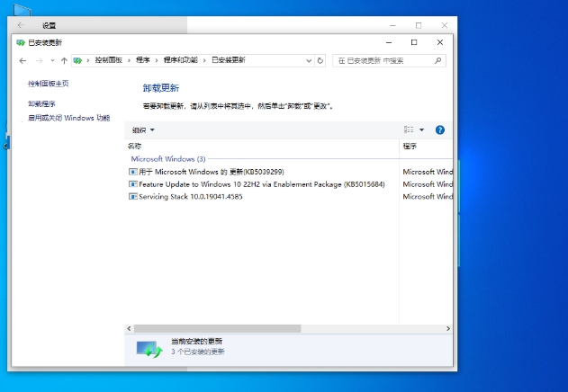Open the address bar history dropdown
This screenshot has width=568, height=392.
308,60
